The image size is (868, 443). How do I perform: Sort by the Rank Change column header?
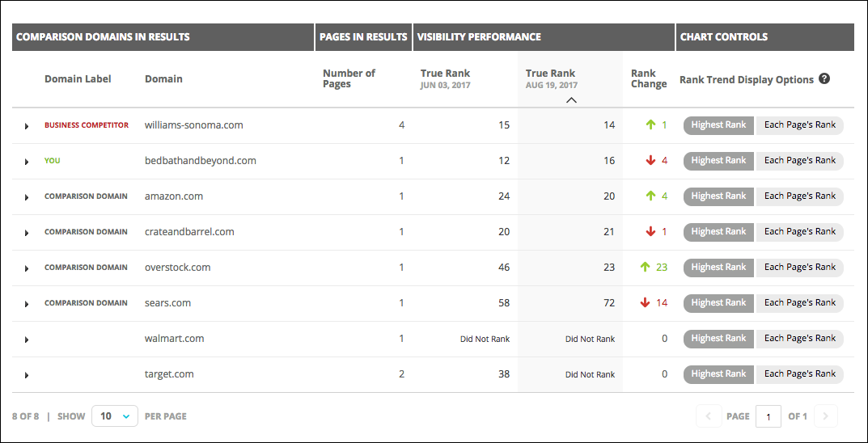(x=649, y=79)
